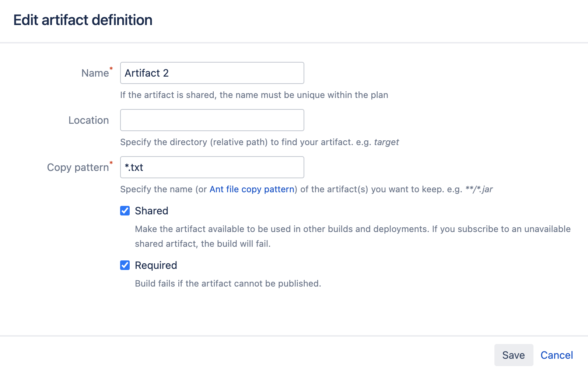Cancel editing the artifact
Image resolution: width=588 pixels, height=372 pixels.
[557, 355]
